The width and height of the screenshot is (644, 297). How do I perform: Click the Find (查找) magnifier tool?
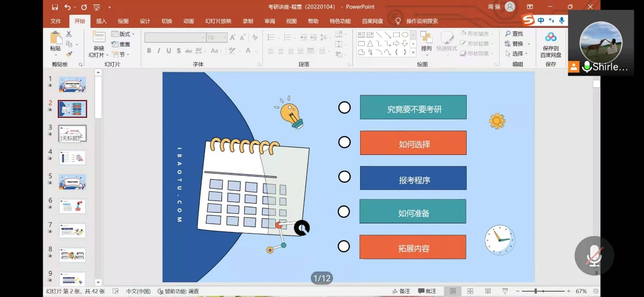513,34
